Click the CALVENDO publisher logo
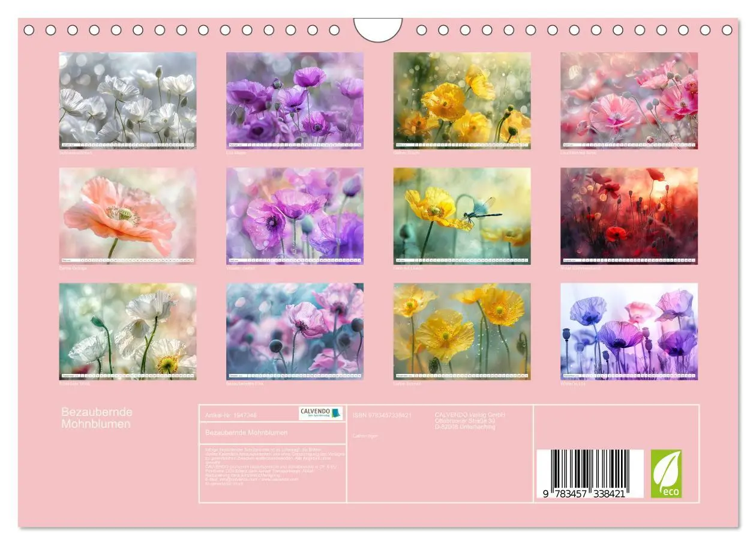 click(x=316, y=414)
